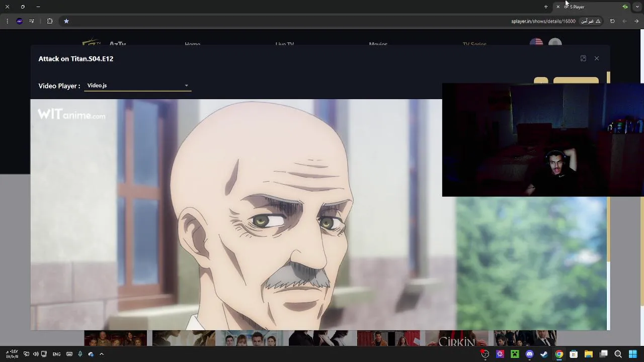Open Windows Search from the taskbar
Screen dimensions: 644x362
click(618, 354)
